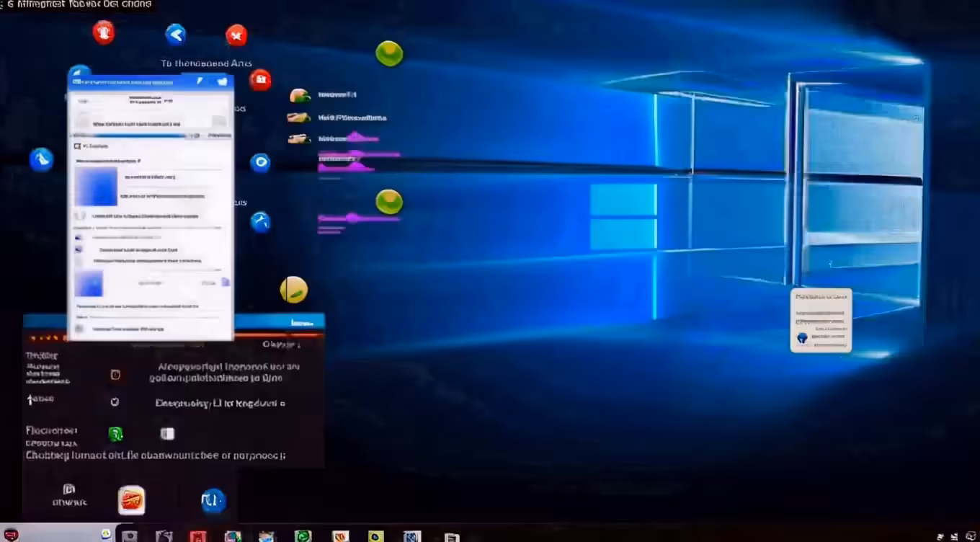The width and height of the screenshot is (980, 542).
Task: Open the document icon with caption in dark panel
Action: pyautogui.click(x=69, y=494)
